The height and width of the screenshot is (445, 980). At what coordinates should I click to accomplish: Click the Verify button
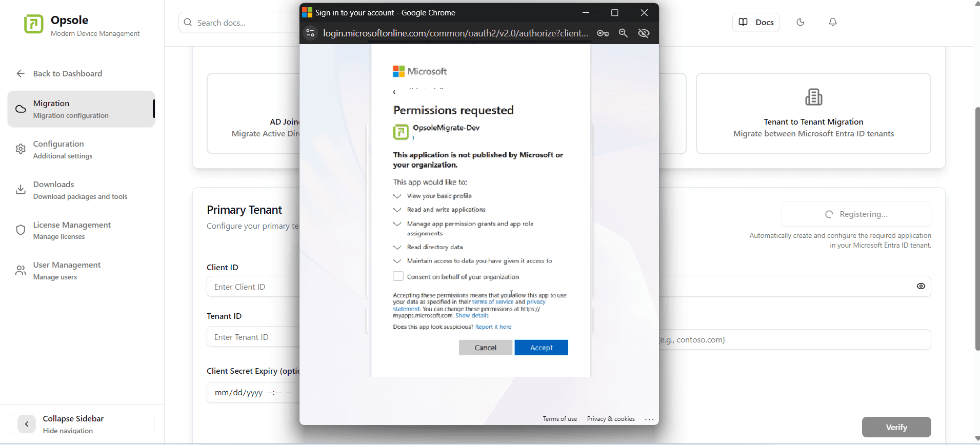coord(896,427)
